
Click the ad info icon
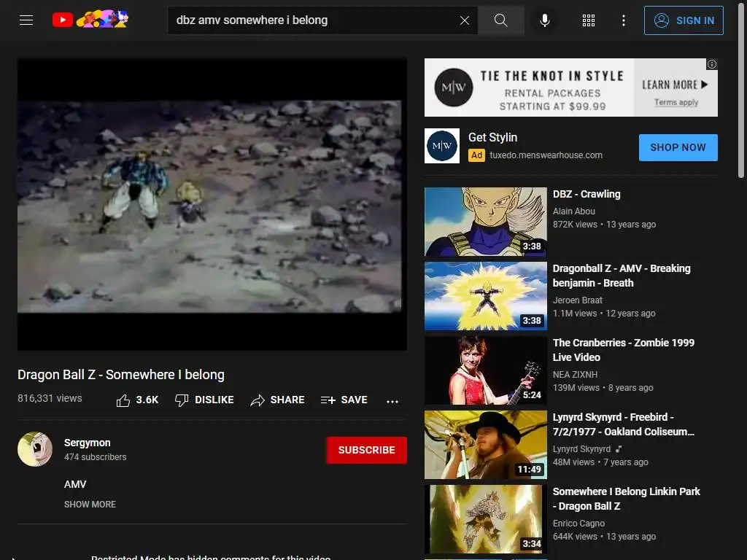coord(712,64)
